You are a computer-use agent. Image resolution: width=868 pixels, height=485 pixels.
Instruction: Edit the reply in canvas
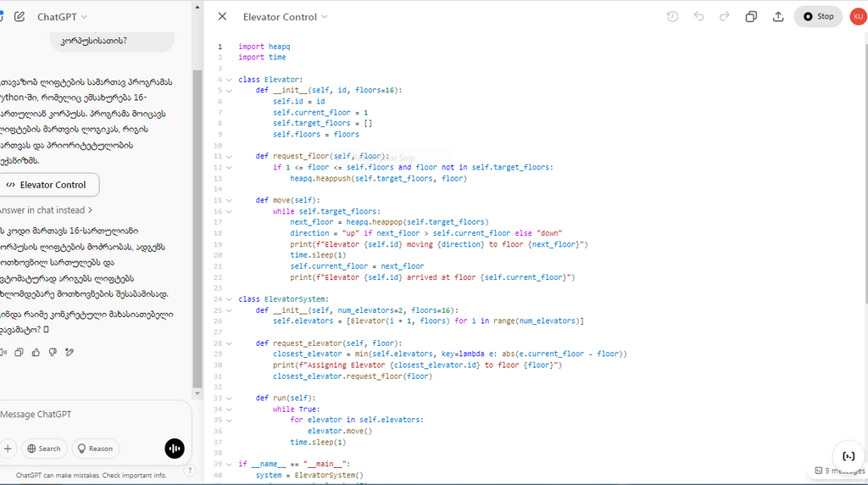pyautogui.click(x=70, y=352)
